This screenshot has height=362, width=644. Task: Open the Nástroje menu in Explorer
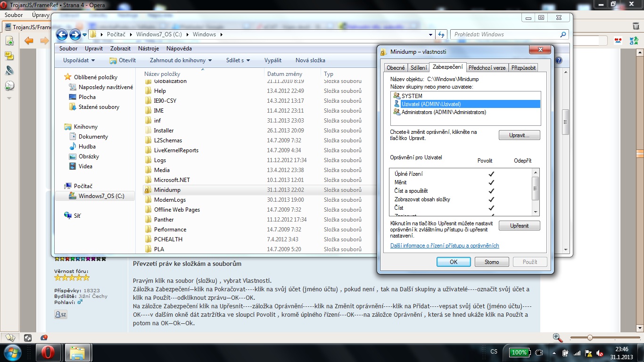[149, 49]
